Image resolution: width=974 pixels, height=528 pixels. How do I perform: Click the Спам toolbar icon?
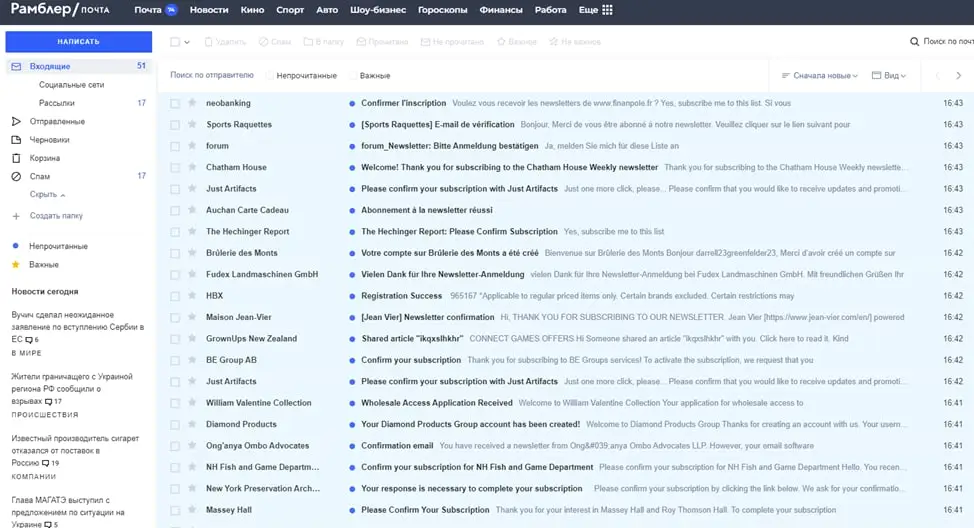pos(263,42)
